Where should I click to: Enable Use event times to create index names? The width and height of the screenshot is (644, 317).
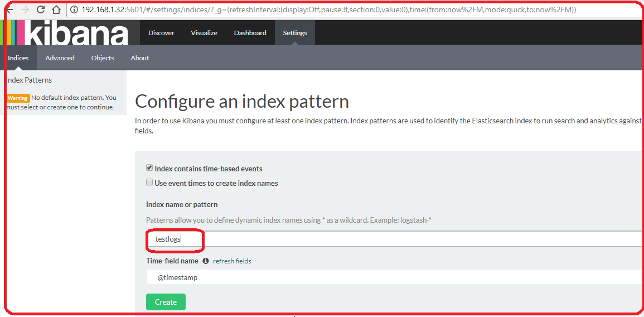point(149,182)
